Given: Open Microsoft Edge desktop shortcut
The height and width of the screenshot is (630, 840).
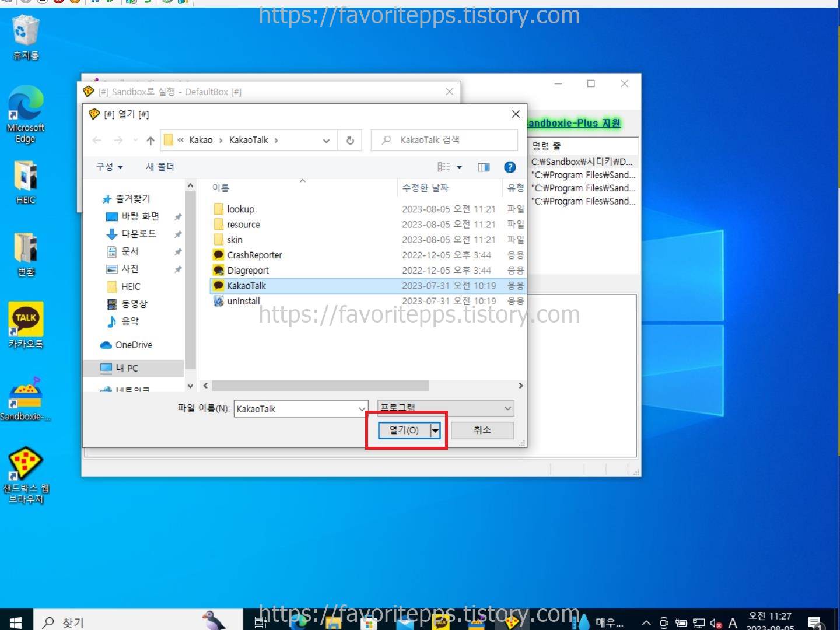Looking at the screenshot, I should point(26,114).
